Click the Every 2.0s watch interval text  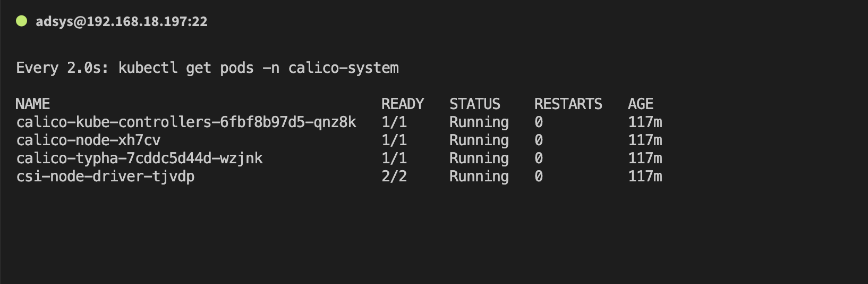[x=63, y=69]
